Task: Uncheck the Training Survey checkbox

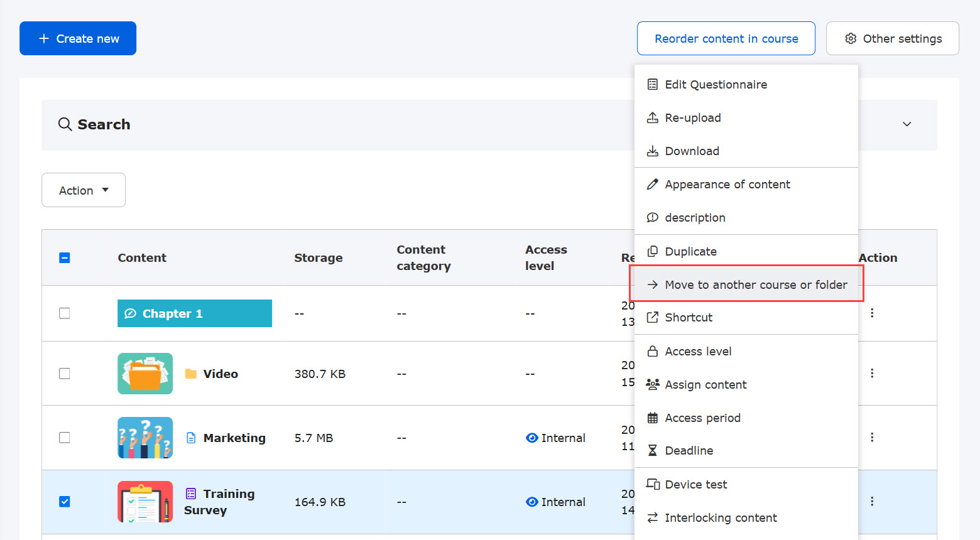Action: pyautogui.click(x=65, y=502)
